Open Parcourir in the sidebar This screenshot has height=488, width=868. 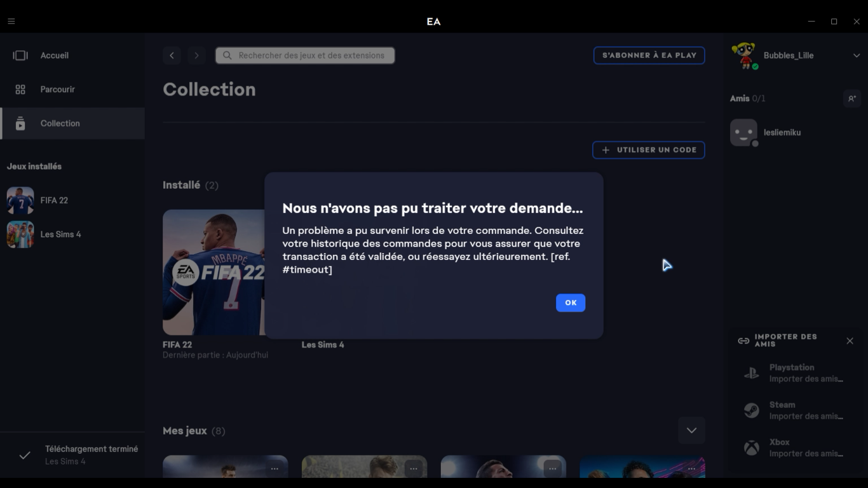tap(72, 90)
